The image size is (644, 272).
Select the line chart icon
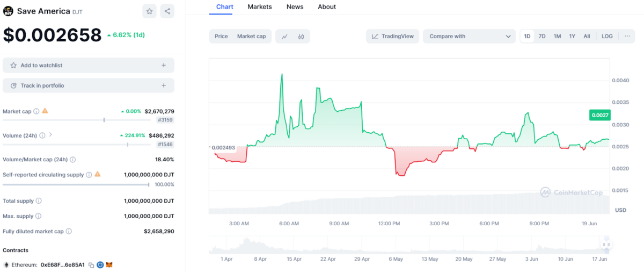point(284,37)
